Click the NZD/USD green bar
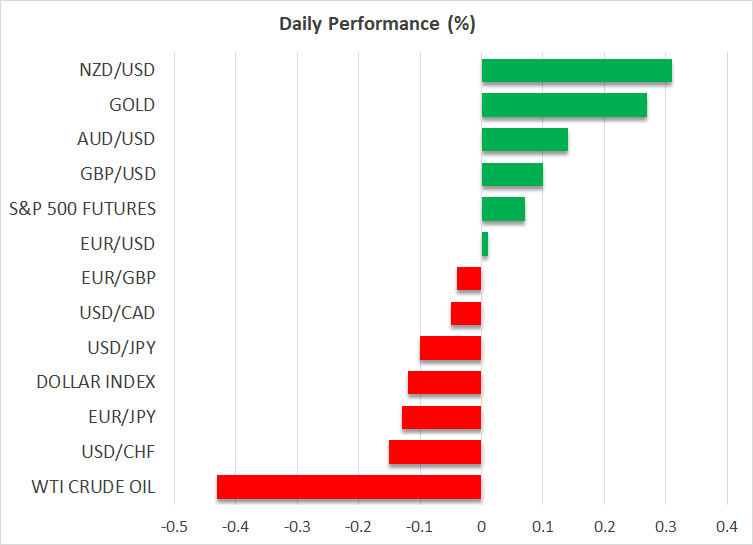 (x=576, y=71)
